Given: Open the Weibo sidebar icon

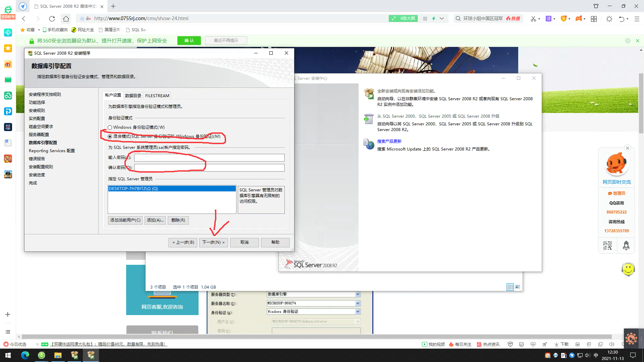Looking at the screenshot, I should tap(8, 64).
